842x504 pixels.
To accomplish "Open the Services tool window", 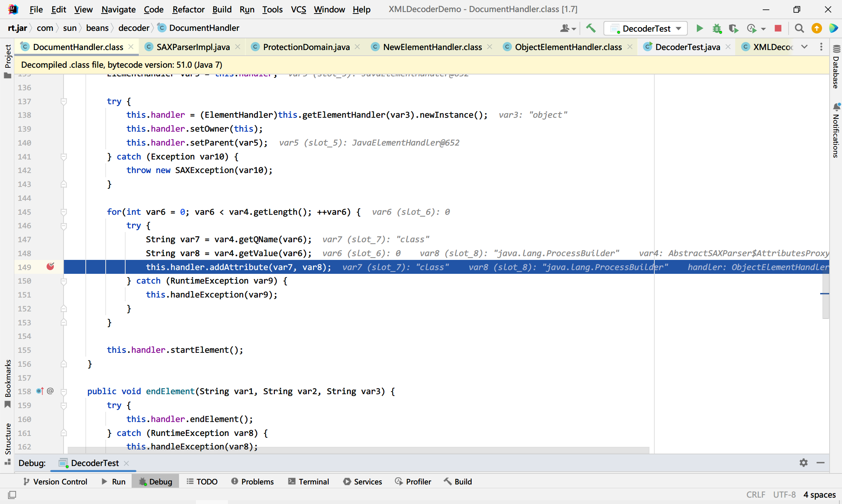I will coord(363,481).
